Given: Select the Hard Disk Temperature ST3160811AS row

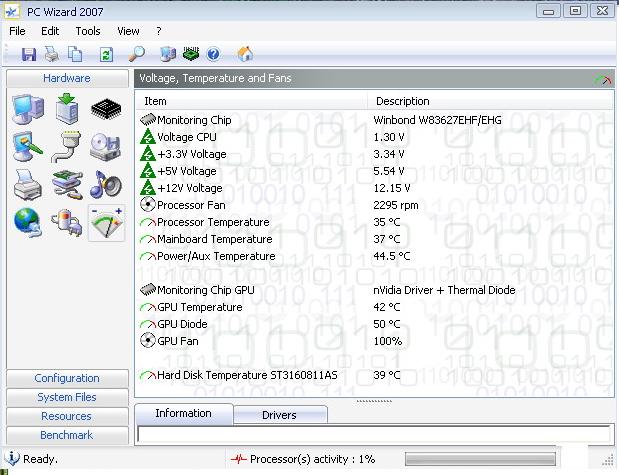Looking at the screenshot, I should 374,375.
